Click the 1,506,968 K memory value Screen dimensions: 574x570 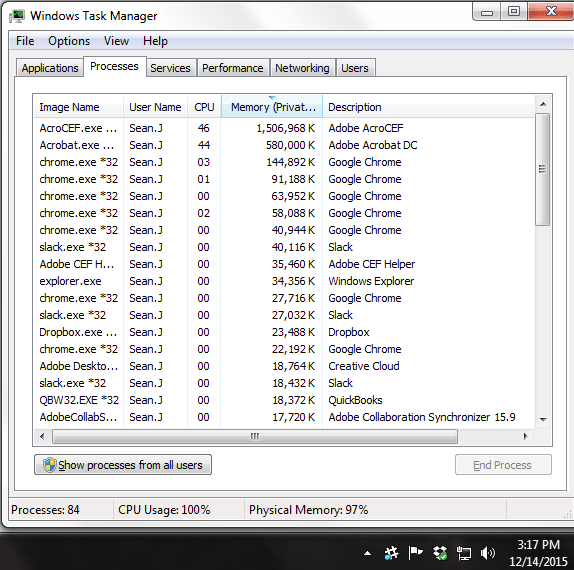(x=286, y=128)
